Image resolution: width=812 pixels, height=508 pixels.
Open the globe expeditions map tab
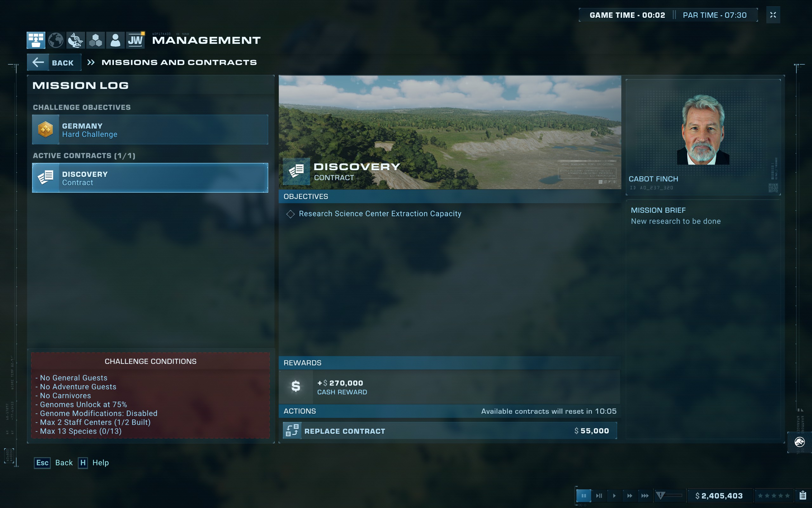[x=56, y=40]
